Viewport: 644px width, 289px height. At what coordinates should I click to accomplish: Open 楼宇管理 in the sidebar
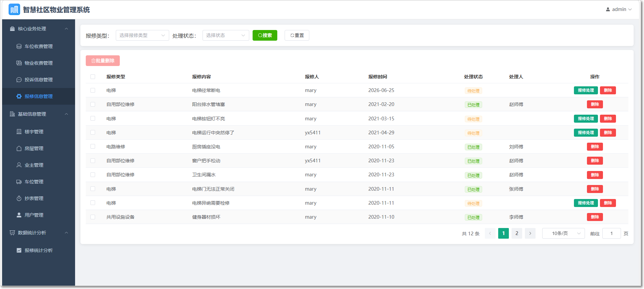coord(39,132)
